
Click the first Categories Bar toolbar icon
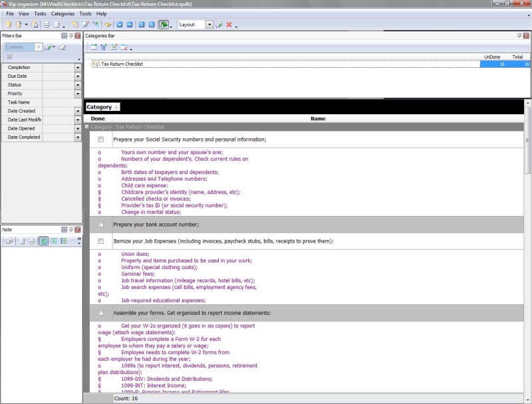pyautogui.click(x=93, y=47)
